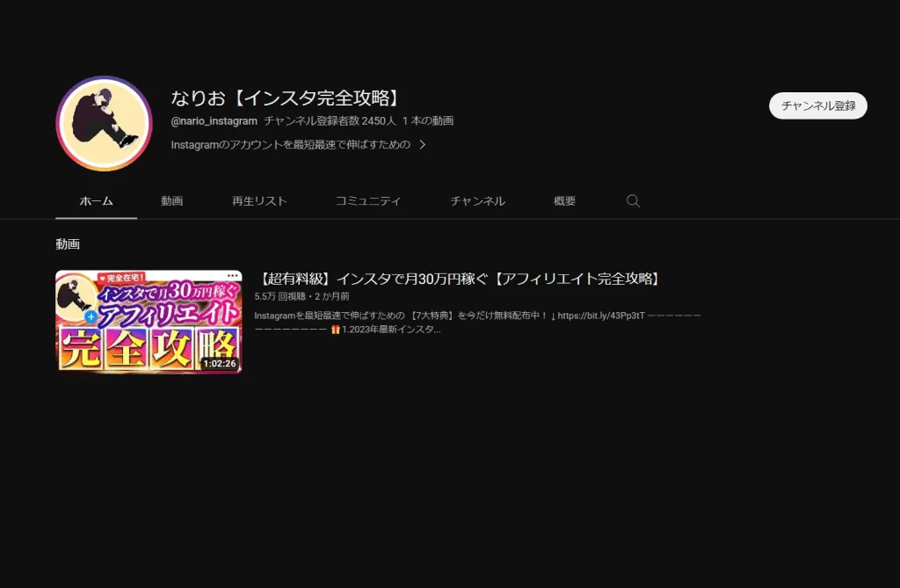Play the 完全攻略 video thumbnail
Viewport: 900px width, 588px height.
(x=149, y=323)
